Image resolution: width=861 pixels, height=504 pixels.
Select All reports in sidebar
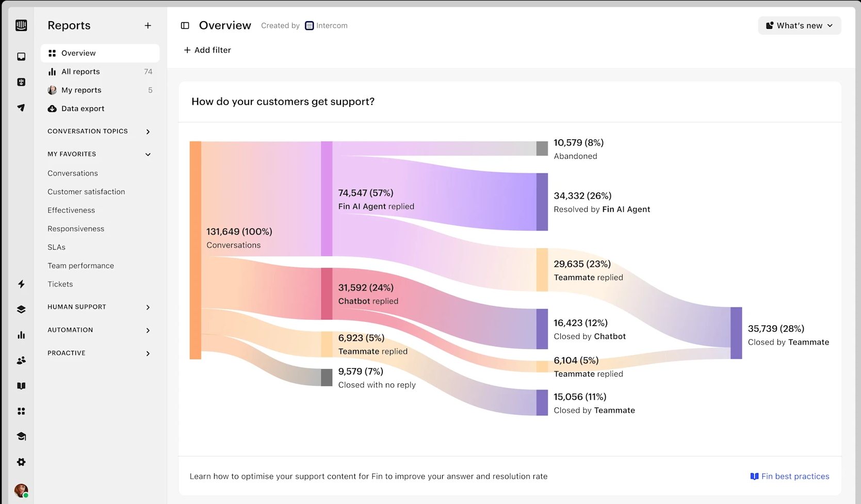[x=80, y=72]
